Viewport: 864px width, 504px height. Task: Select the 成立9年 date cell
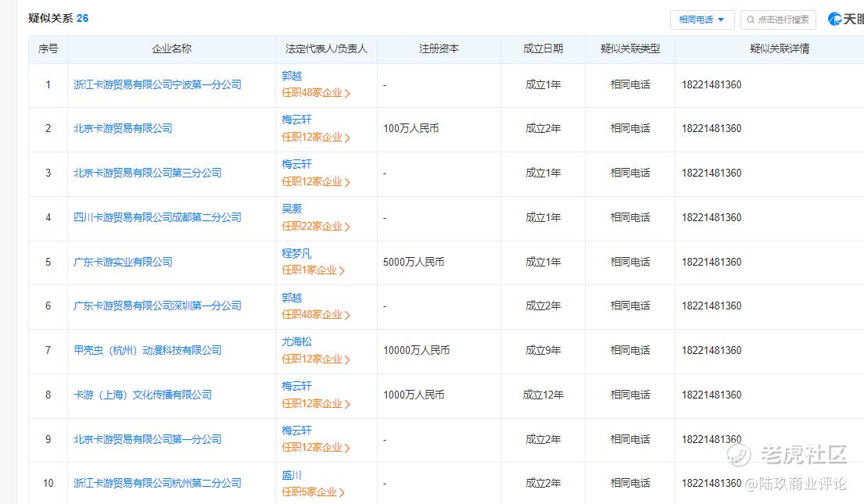543,350
